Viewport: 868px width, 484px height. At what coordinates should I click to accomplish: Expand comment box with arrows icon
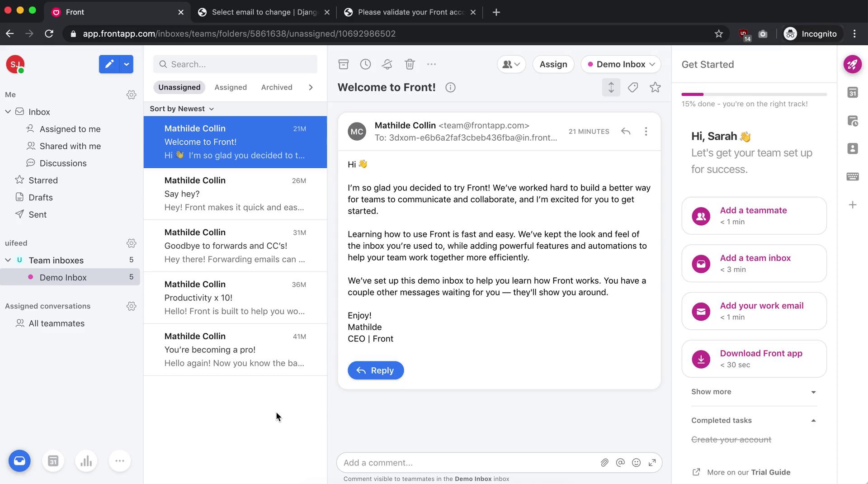652,463
